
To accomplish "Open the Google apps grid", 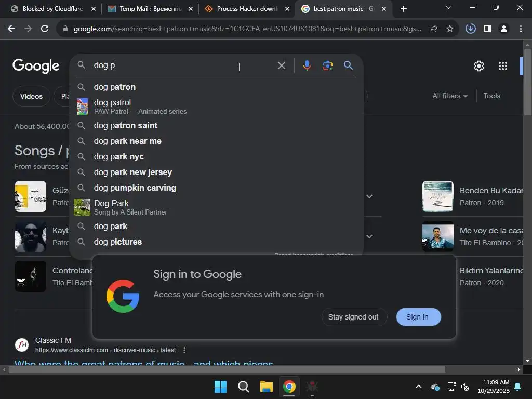I will pos(502,66).
